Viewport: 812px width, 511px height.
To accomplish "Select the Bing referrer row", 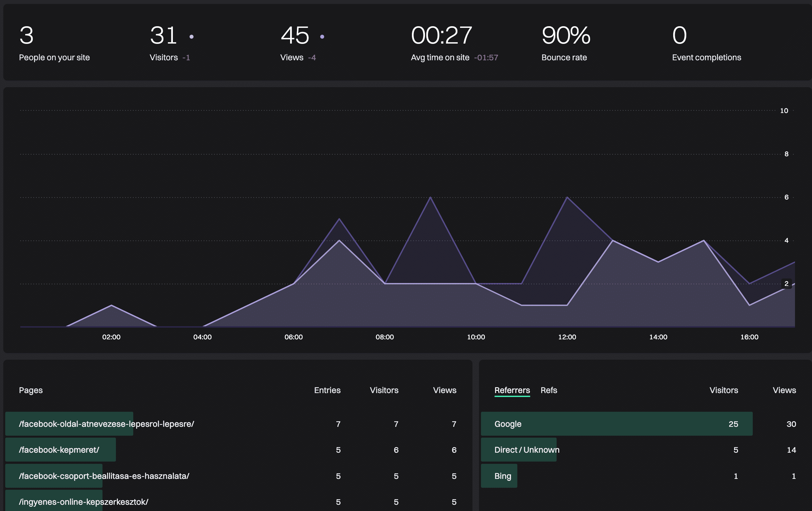I will click(645, 476).
